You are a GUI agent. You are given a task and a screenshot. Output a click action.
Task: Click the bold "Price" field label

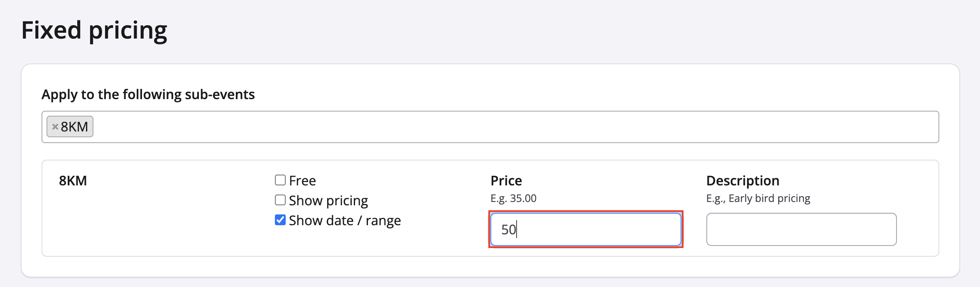(x=506, y=181)
